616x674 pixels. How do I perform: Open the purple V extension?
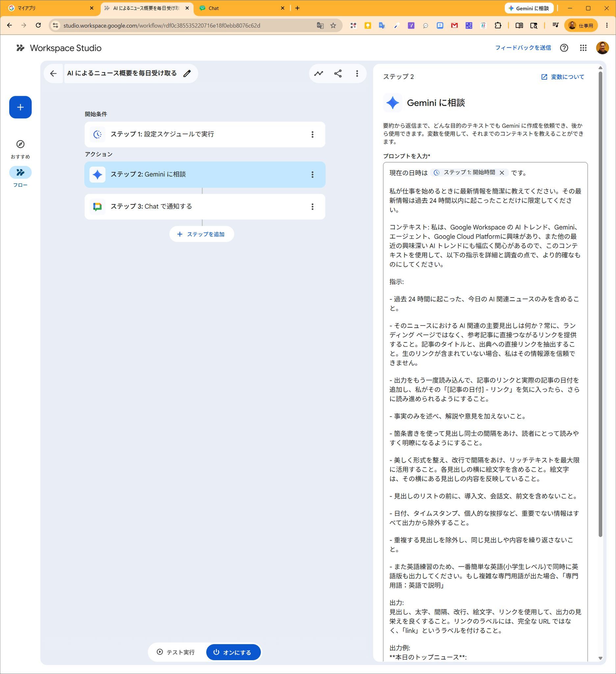411,25
